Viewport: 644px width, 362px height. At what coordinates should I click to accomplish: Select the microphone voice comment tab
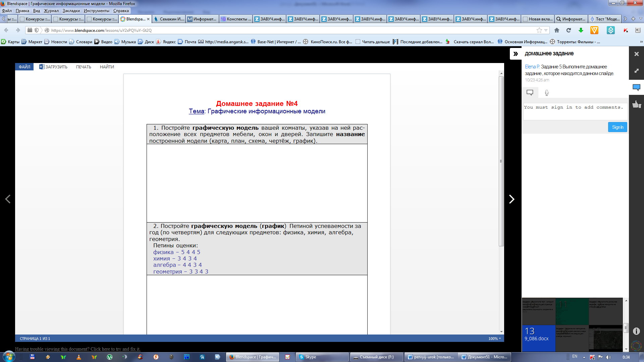tap(547, 93)
